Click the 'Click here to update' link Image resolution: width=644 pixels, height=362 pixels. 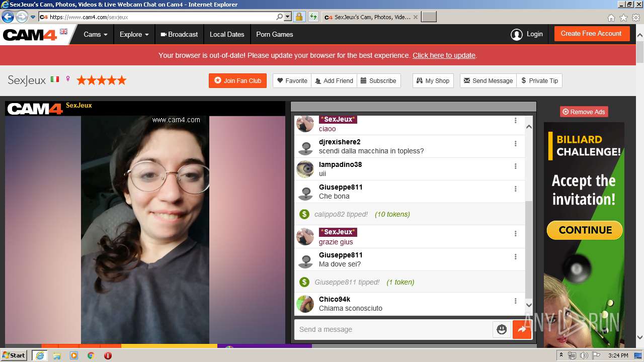444,55
